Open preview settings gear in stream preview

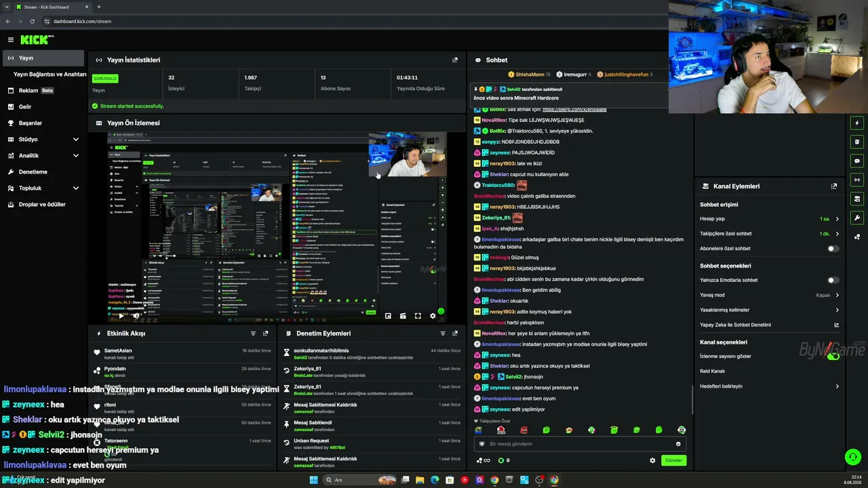coord(433,316)
